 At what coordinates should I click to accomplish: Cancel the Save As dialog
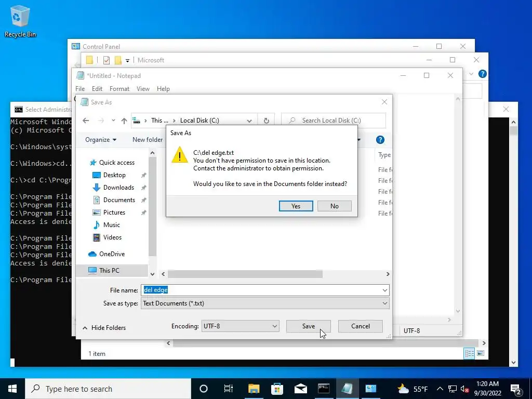point(361,326)
